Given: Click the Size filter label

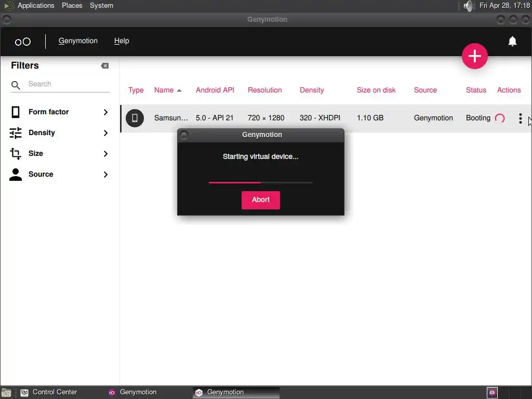Looking at the screenshot, I should pyautogui.click(x=36, y=153).
